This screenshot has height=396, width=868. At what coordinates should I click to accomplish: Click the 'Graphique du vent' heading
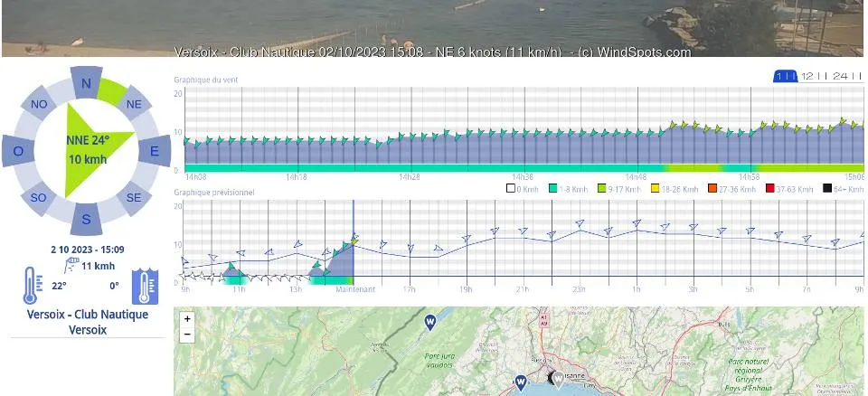click(205, 80)
